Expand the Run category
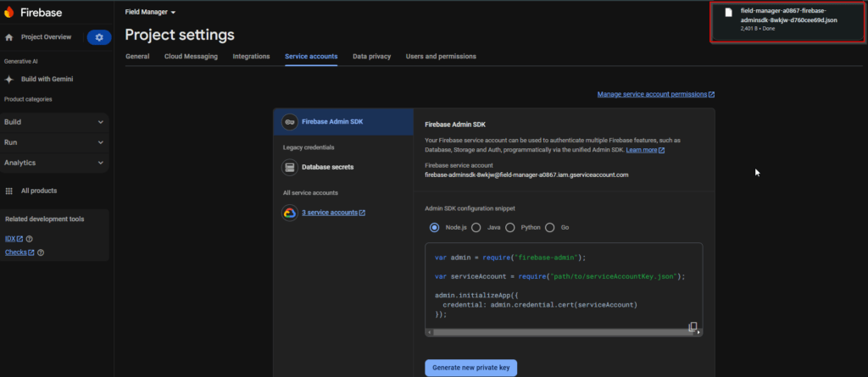The image size is (868, 377). pos(54,143)
